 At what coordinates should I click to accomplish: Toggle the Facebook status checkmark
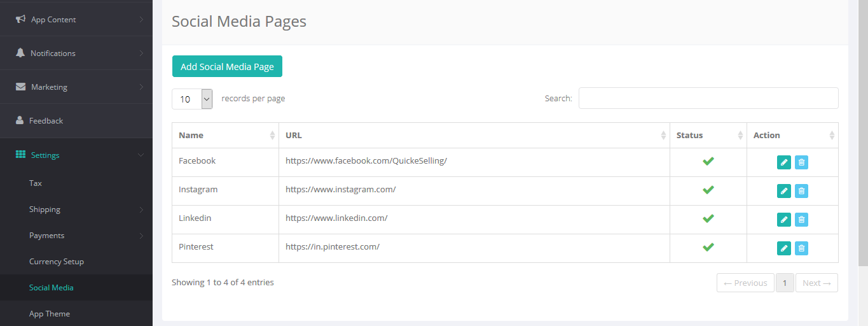[x=708, y=161]
